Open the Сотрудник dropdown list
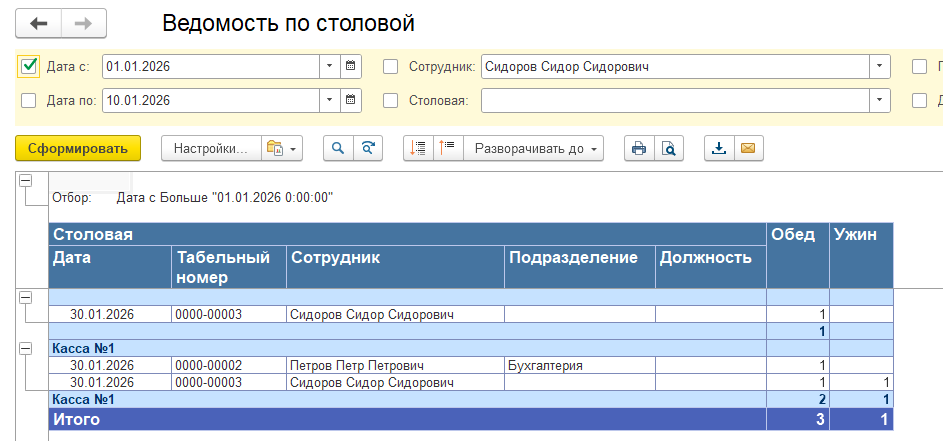Viewport: 943px width, 441px height. tap(879, 67)
